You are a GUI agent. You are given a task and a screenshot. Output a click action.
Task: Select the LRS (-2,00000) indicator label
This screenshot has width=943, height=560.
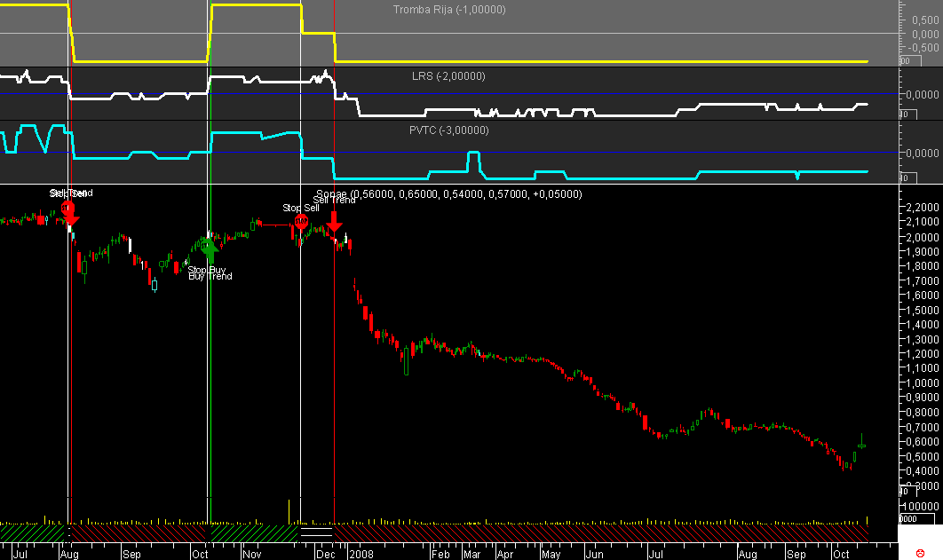pos(448,76)
